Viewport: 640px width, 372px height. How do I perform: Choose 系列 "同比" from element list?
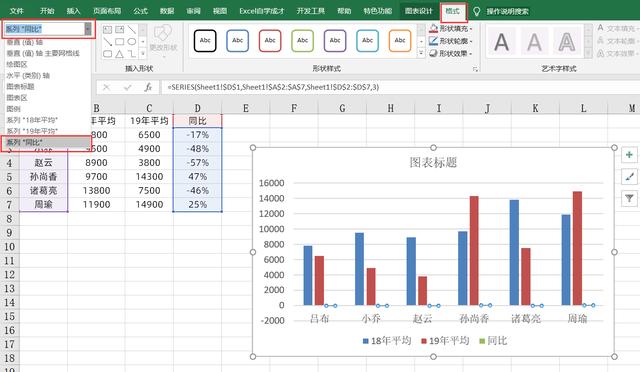(x=46, y=142)
